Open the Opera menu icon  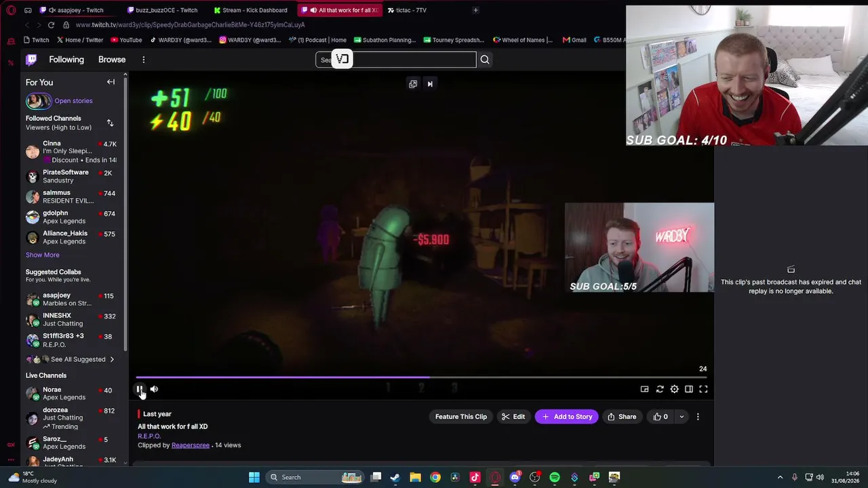11,10
